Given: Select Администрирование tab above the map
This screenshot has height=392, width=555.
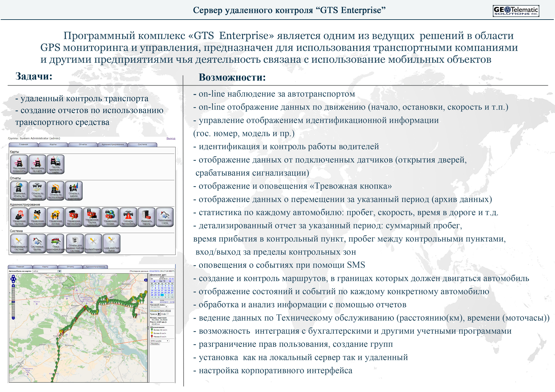Looking at the screenshot, I should click(x=96, y=267).
